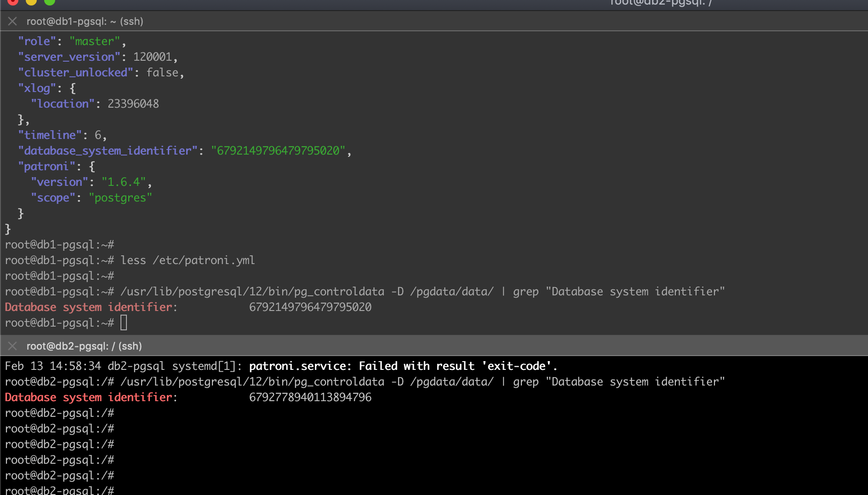The image size is (868, 495).
Task: Click the xlog JSON key in output
Action: coord(37,88)
